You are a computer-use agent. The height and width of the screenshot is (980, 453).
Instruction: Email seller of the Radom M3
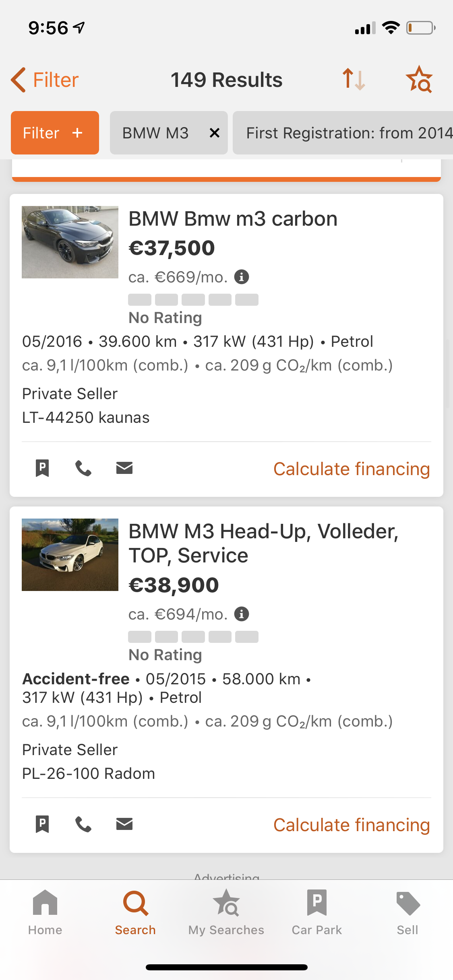[x=124, y=824]
